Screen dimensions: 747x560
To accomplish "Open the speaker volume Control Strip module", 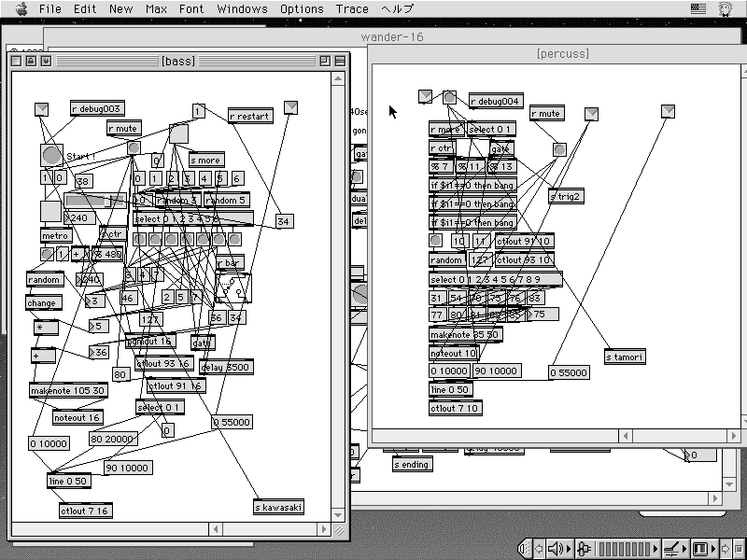I will (558, 549).
